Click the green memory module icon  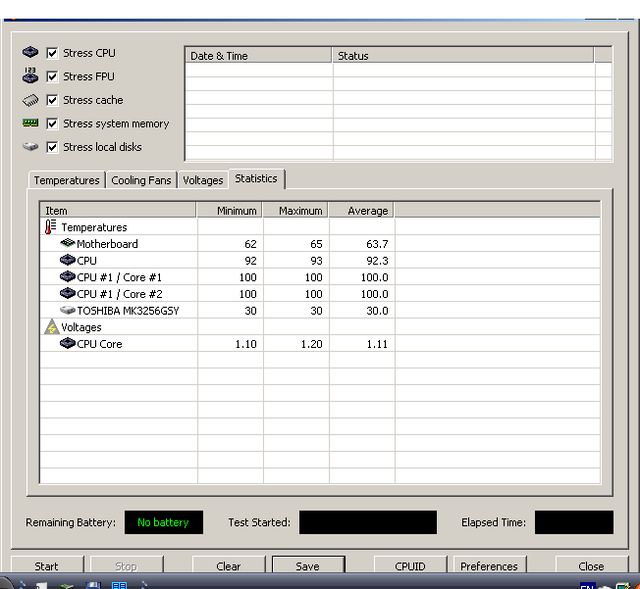click(30, 123)
